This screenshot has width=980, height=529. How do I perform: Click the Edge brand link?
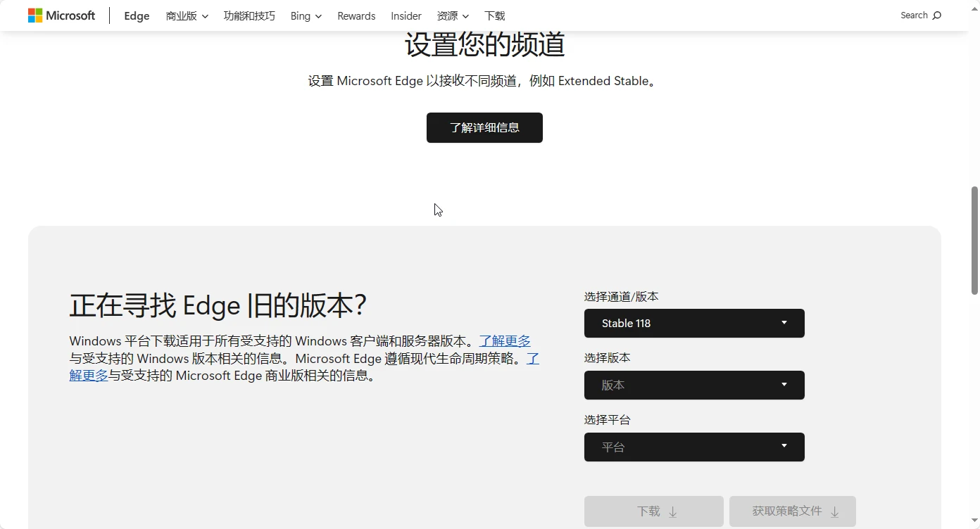tap(137, 16)
